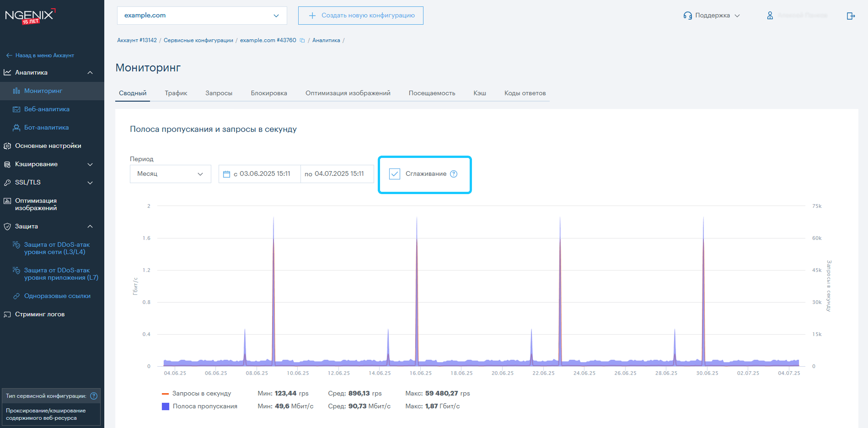Screen dimensions: 868x428
Task: Click the SSL/TLS key icon
Action: (7, 182)
